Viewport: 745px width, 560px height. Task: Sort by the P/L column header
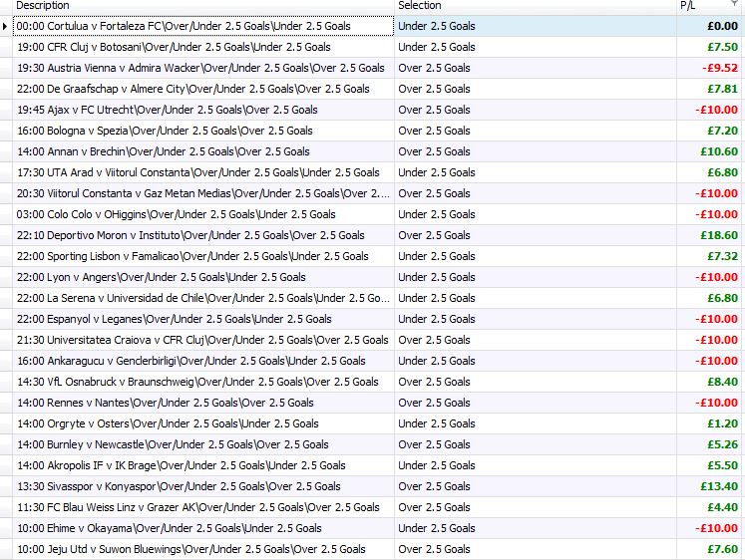pos(710,6)
